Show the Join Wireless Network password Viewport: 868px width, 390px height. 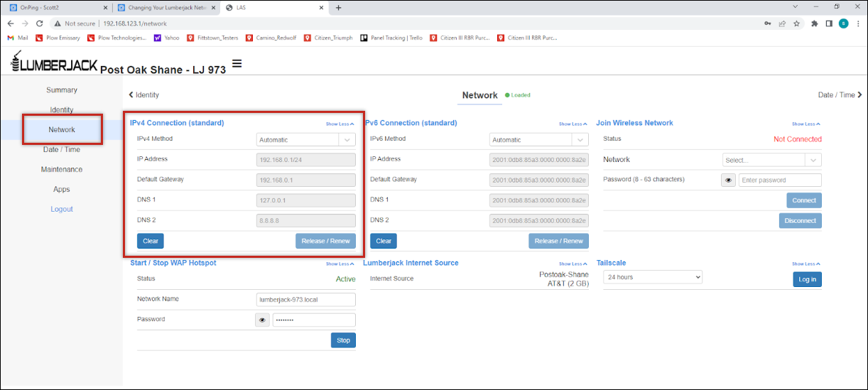(729, 180)
